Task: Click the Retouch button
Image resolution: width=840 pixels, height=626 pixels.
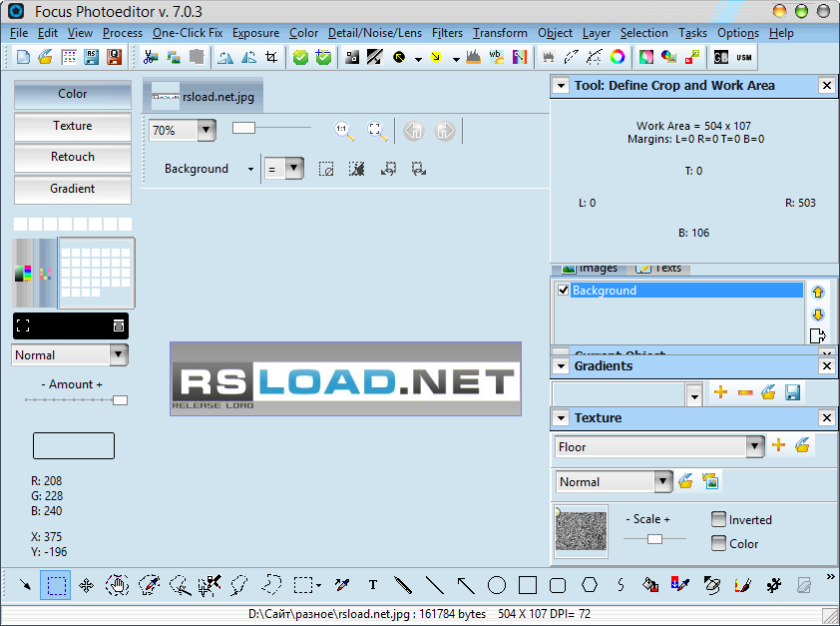Action: pyautogui.click(x=72, y=157)
